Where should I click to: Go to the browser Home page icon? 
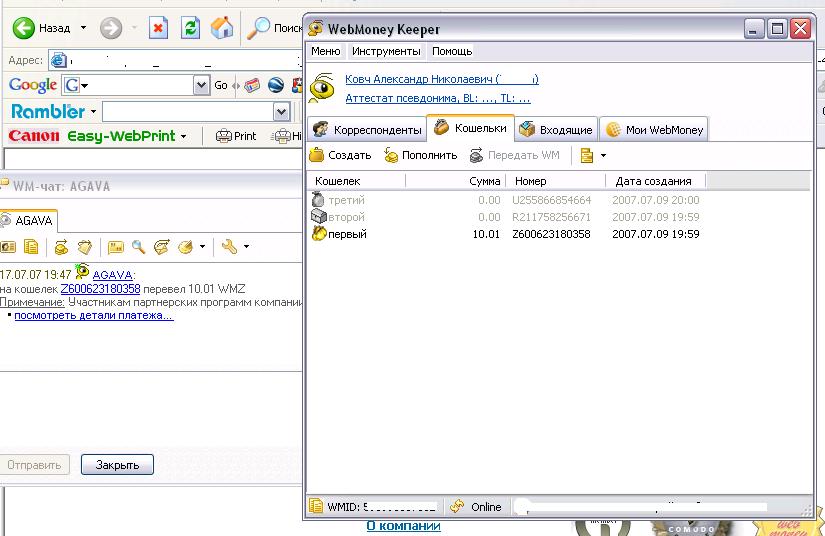[x=222, y=28]
